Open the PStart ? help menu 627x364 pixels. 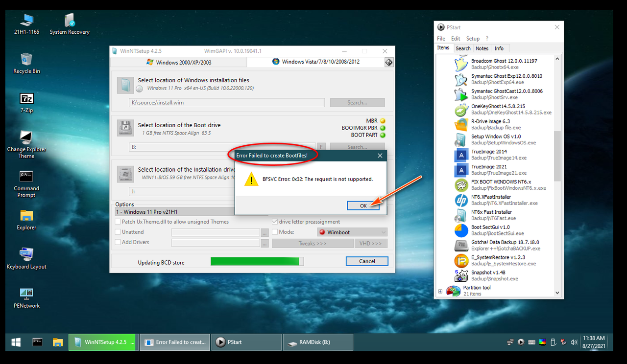point(487,38)
